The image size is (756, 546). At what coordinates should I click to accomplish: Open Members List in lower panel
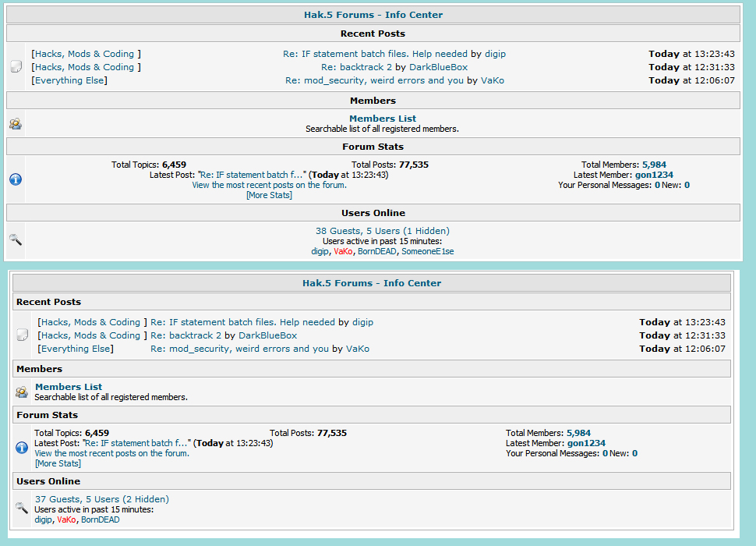pyautogui.click(x=69, y=387)
